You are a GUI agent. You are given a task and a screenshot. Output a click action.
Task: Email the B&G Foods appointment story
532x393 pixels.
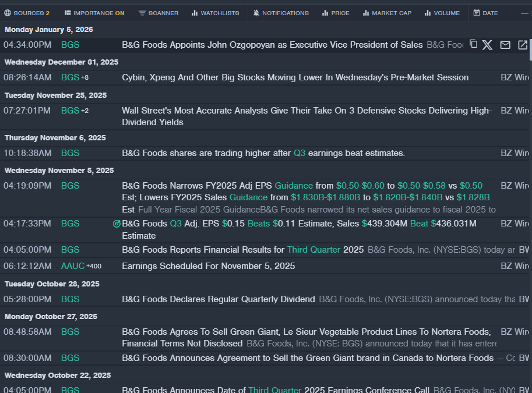point(505,45)
